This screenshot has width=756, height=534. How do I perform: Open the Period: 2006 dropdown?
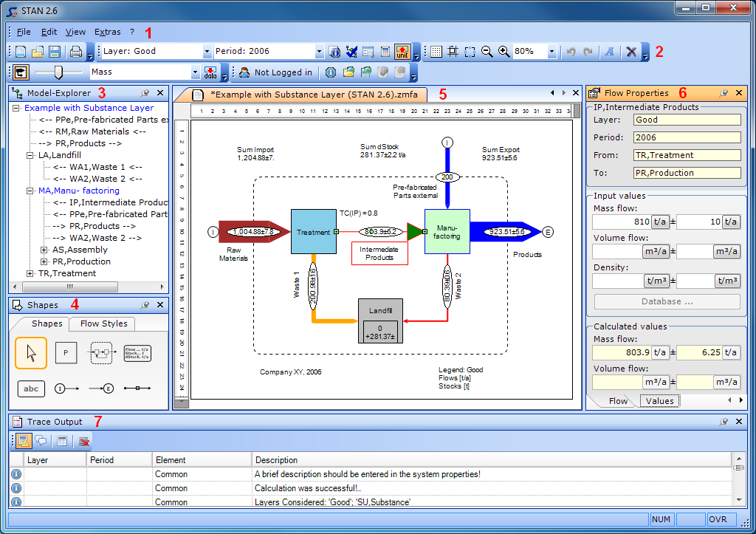point(319,51)
